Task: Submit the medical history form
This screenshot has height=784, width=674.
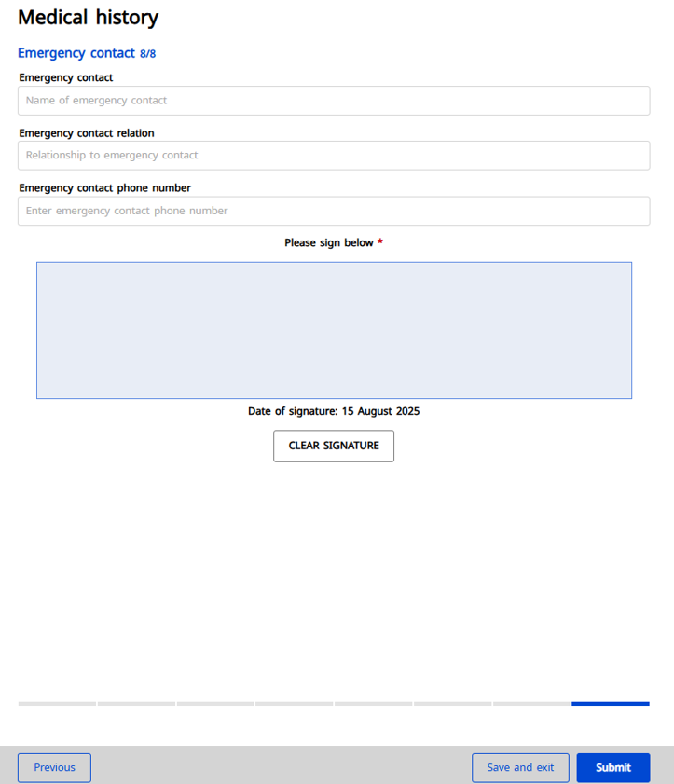Action: (612, 767)
